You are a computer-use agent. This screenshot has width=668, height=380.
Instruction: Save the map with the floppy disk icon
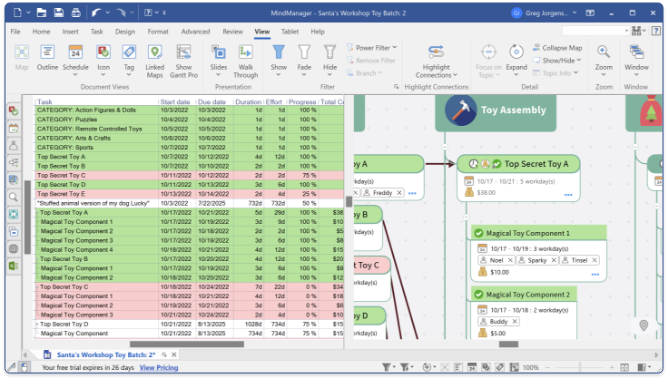pyautogui.click(x=59, y=13)
